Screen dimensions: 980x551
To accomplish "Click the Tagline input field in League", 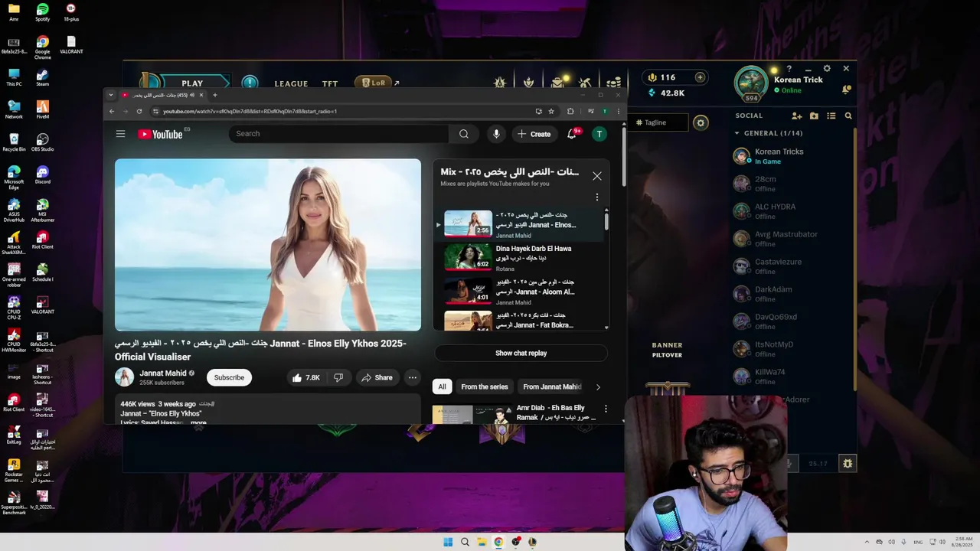I will tap(659, 122).
